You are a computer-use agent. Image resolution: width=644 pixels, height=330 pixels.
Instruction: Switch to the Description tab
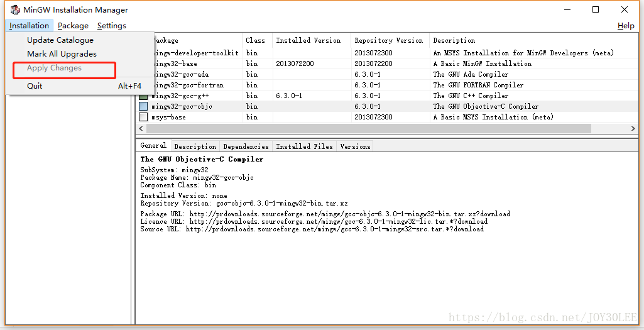pos(195,146)
